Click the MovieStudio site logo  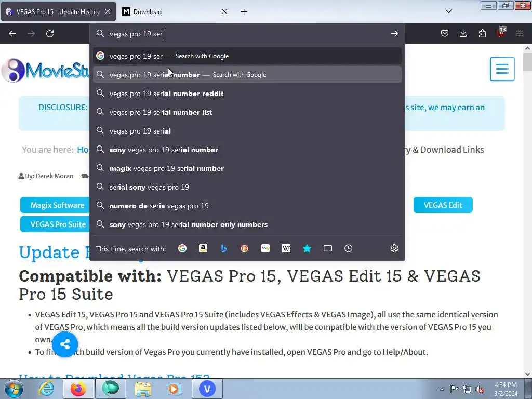pyautogui.click(x=46, y=70)
